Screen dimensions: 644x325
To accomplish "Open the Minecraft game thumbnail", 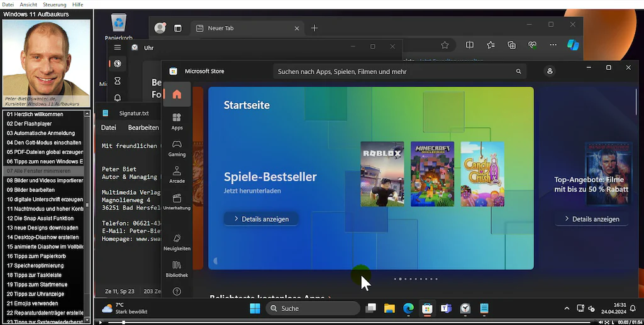I will [433, 174].
